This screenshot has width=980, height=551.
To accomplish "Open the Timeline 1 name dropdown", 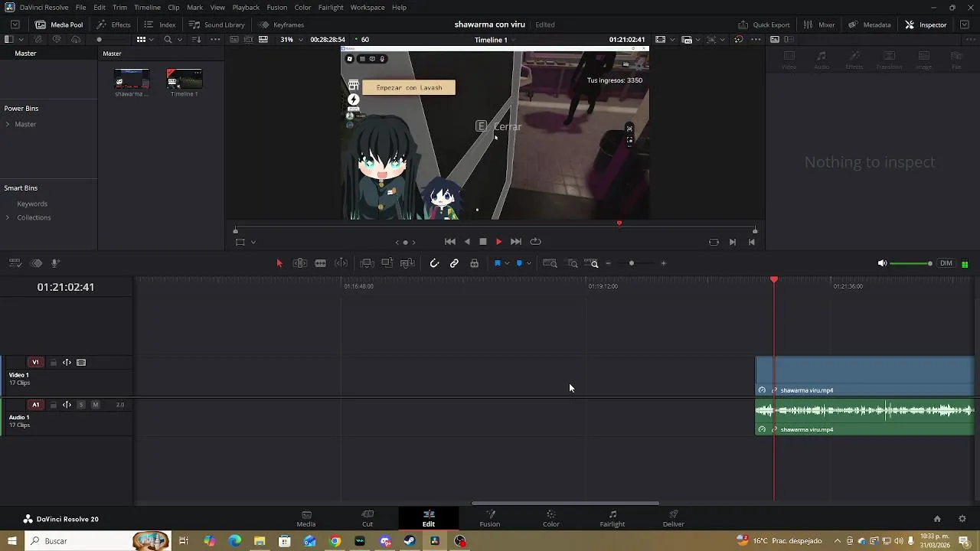I will (495, 39).
